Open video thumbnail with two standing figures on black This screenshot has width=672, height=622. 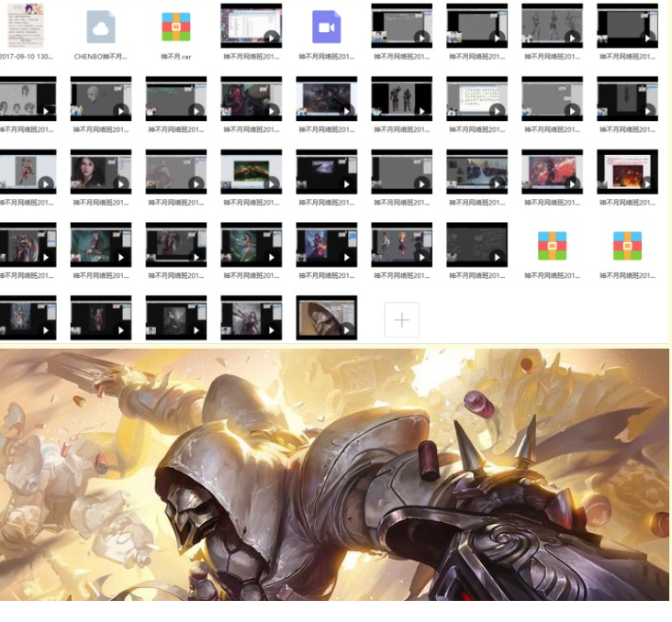[401, 98]
